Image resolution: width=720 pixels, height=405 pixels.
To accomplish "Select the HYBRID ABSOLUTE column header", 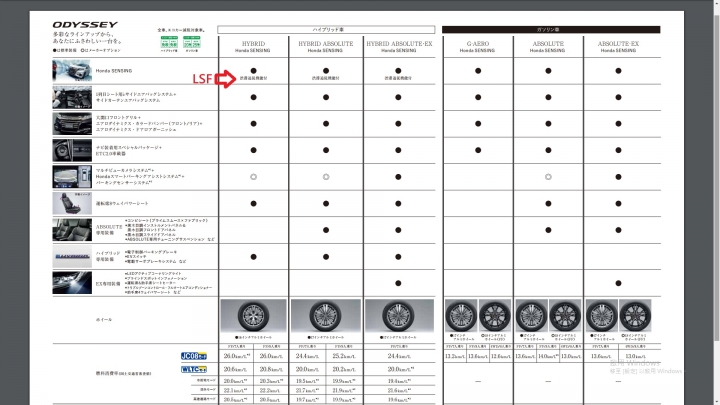I will tap(326, 46).
